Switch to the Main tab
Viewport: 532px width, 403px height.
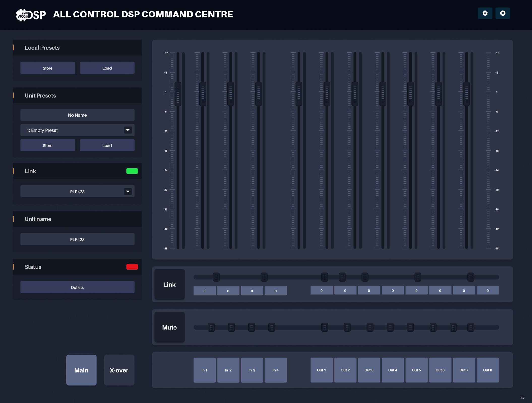pos(81,370)
